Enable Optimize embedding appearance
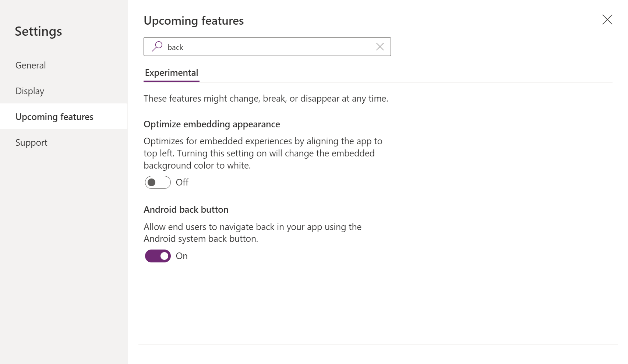628x364 pixels. point(158,182)
